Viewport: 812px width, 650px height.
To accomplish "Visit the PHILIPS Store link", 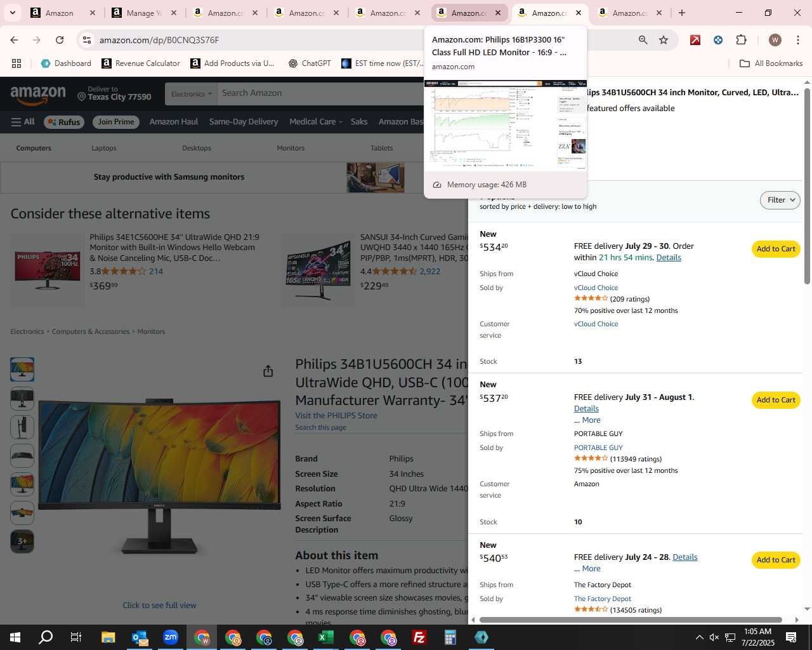I will (336, 415).
